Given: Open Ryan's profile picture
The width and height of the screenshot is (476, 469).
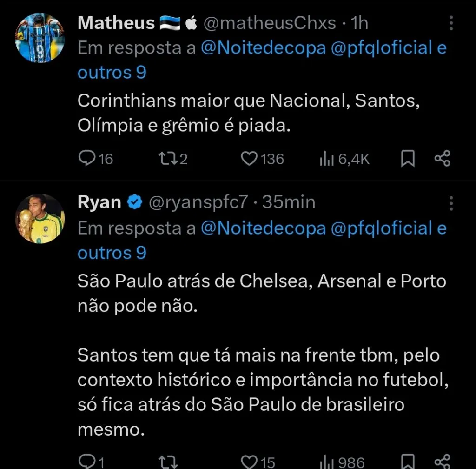Looking at the screenshot, I should click(x=40, y=218).
